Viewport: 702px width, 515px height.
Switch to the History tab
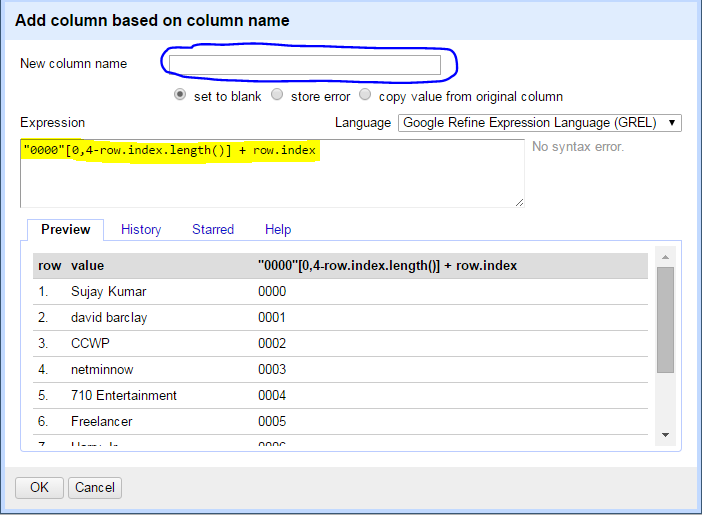141,229
